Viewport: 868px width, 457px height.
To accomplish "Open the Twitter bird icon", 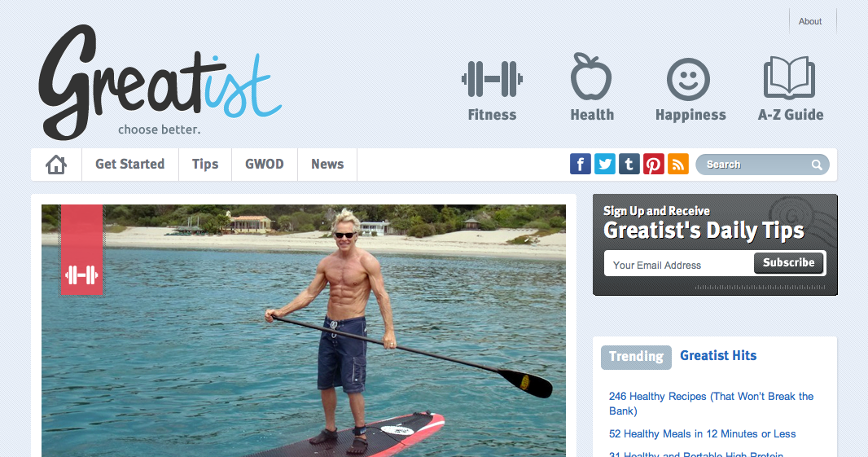I will [x=604, y=165].
